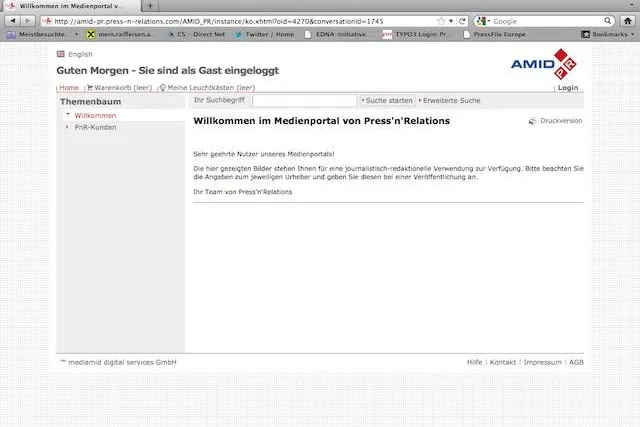Open Warenkorb (leer) menu item
The image size is (640, 427).
pyautogui.click(x=123, y=88)
